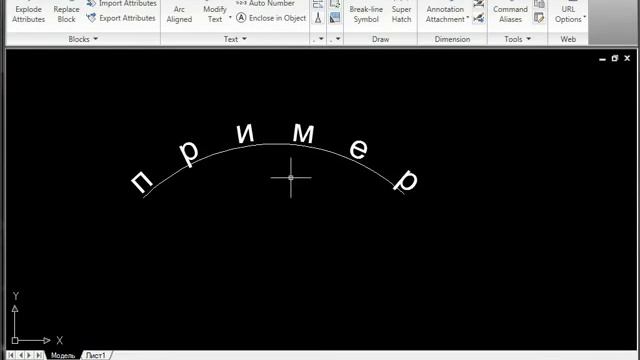640x360 pixels.
Task: Go to the previous layout tab arrow
Action: click(x=20, y=356)
